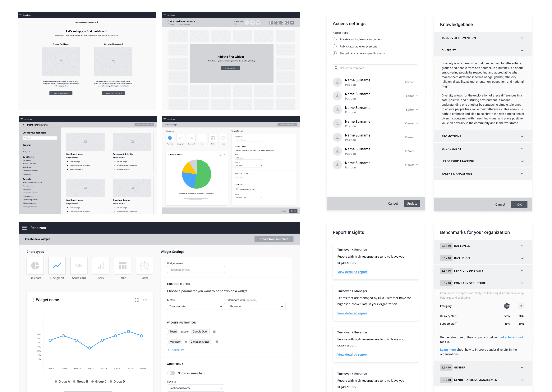Select Private access type radio button
552x392 pixels.
[x=335, y=39]
